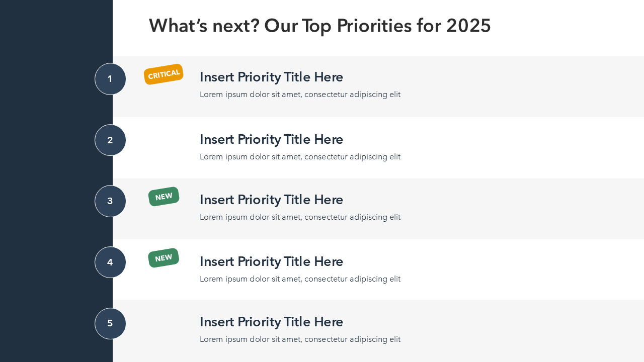Select the number 4 circle badge
644x362 pixels.
[110, 262]
